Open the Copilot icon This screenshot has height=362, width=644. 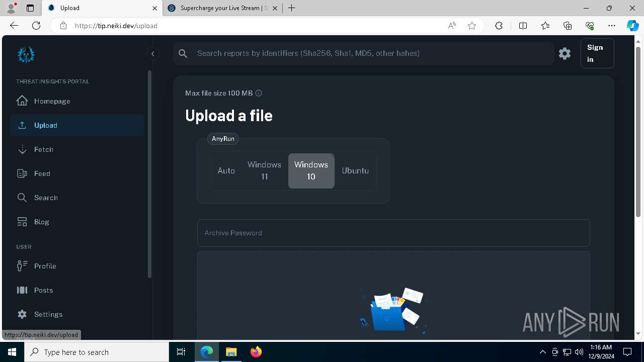point(632,26)
